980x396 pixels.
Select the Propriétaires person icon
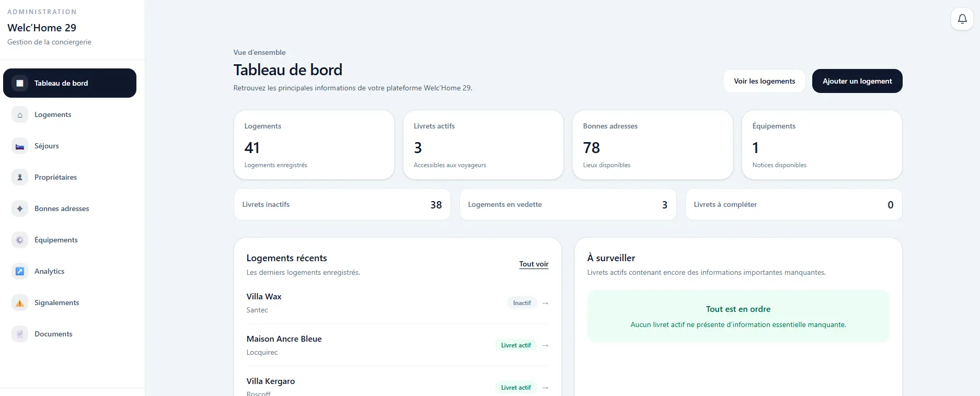point(20,178)
